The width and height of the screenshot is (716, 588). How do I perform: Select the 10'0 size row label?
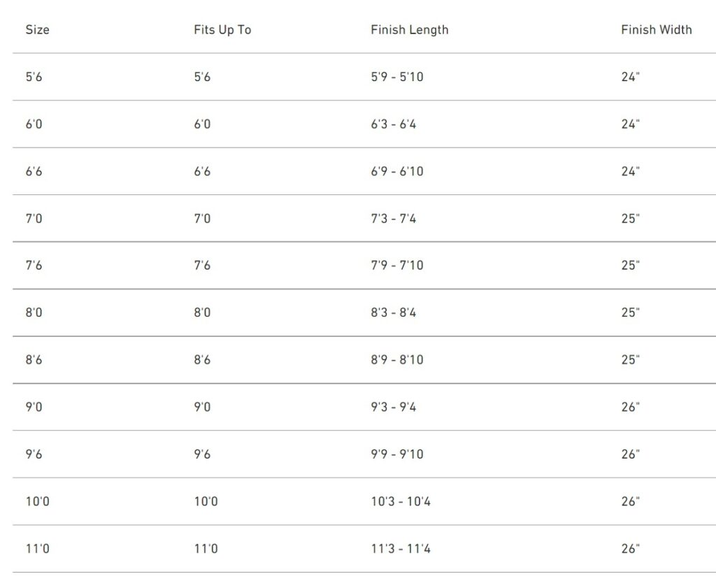pos(37,501)
